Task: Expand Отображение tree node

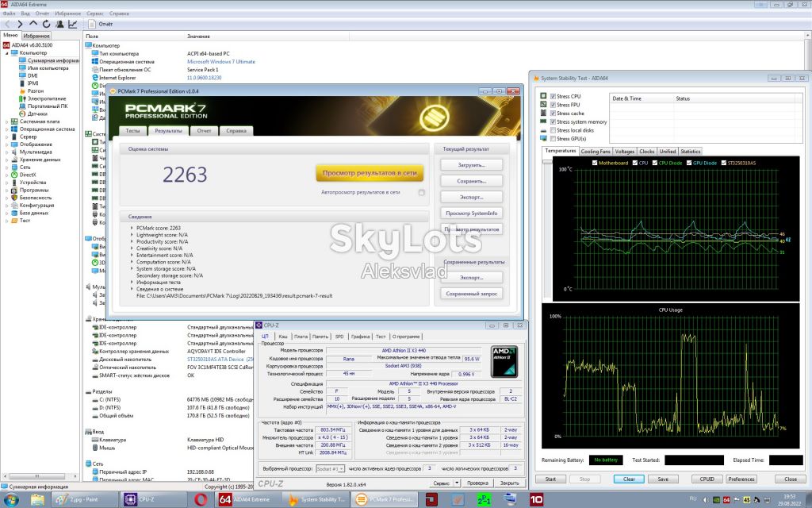Action: tap(6, 144)
